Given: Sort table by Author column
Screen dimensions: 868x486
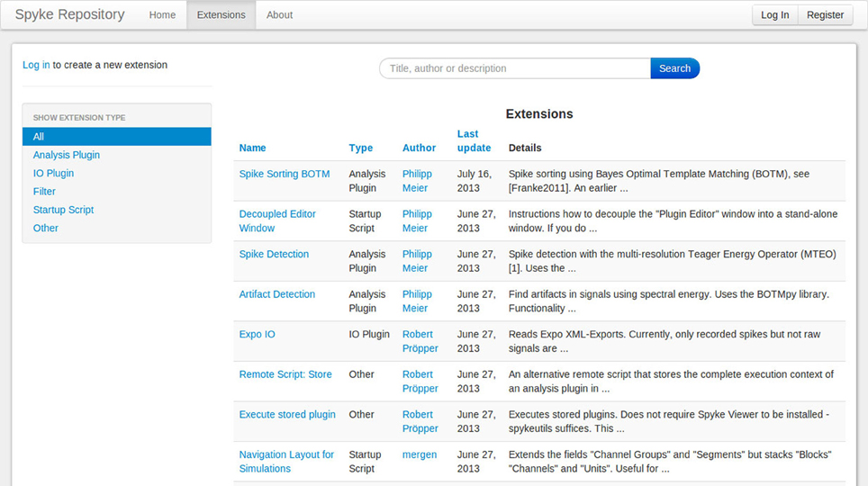Looking at the screenshot, I should coord(419,148).
